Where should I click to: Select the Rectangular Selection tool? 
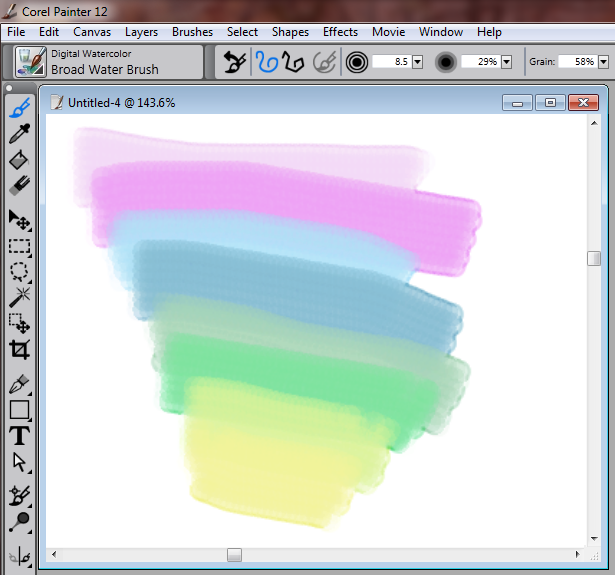point(19,246)
